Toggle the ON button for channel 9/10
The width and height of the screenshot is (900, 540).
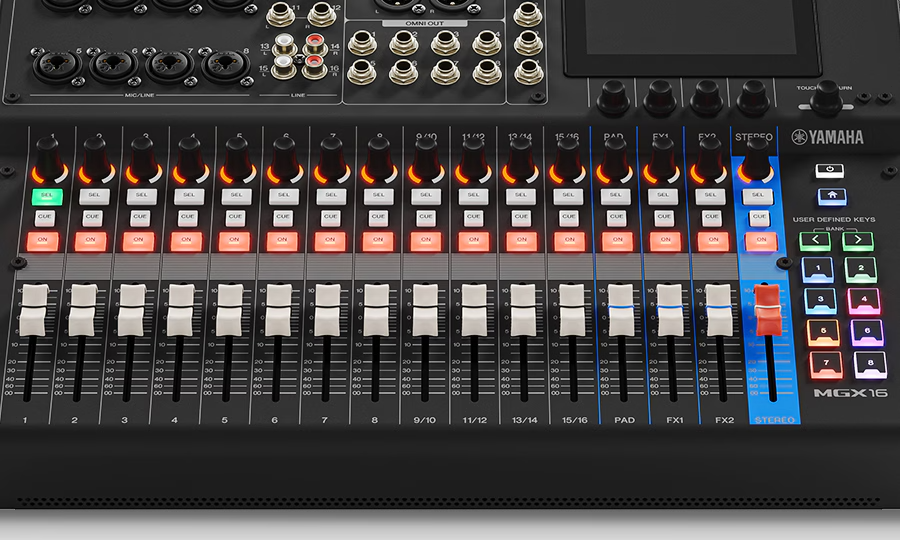tap(425, 241)
